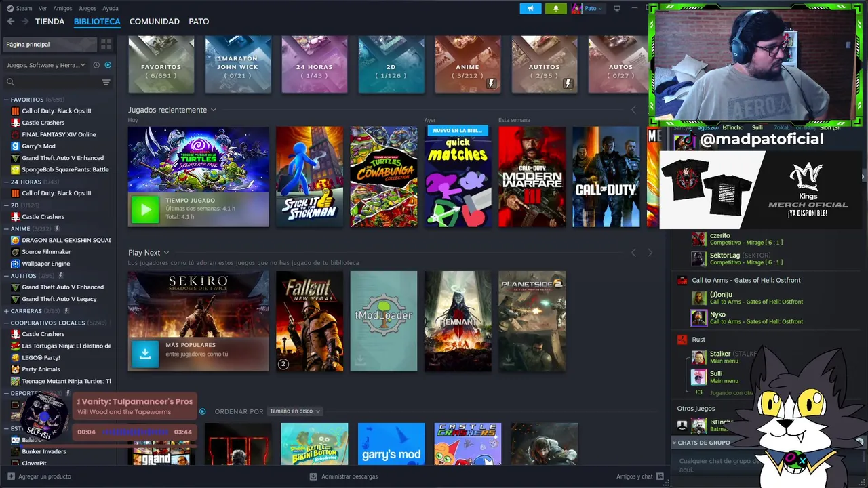Open the blue announcements megaphone button
Screen dimensions: 868x488
(x=530, y=8)
